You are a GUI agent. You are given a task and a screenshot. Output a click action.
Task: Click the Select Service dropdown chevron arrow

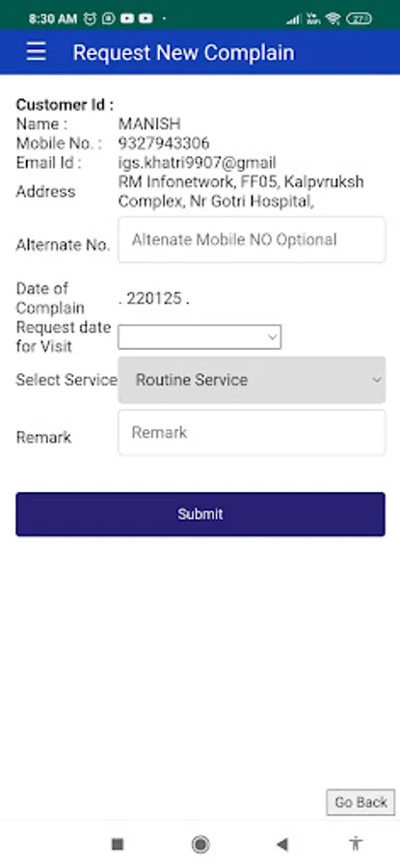coord(376,380)
